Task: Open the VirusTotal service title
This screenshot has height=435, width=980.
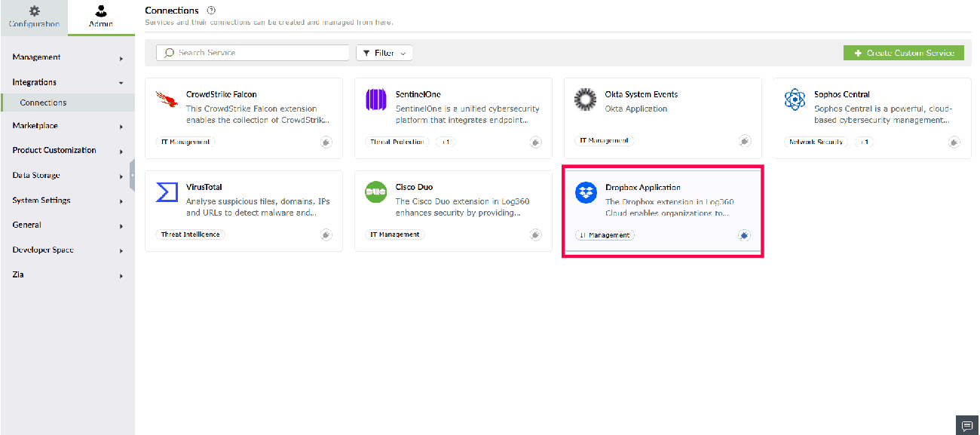Action: (x=204, y=187)
